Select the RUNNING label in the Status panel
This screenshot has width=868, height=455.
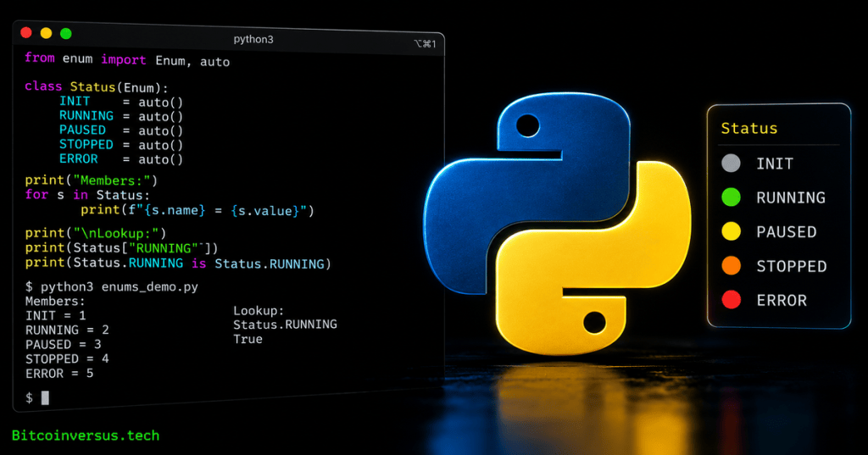[x=791, y=197]
